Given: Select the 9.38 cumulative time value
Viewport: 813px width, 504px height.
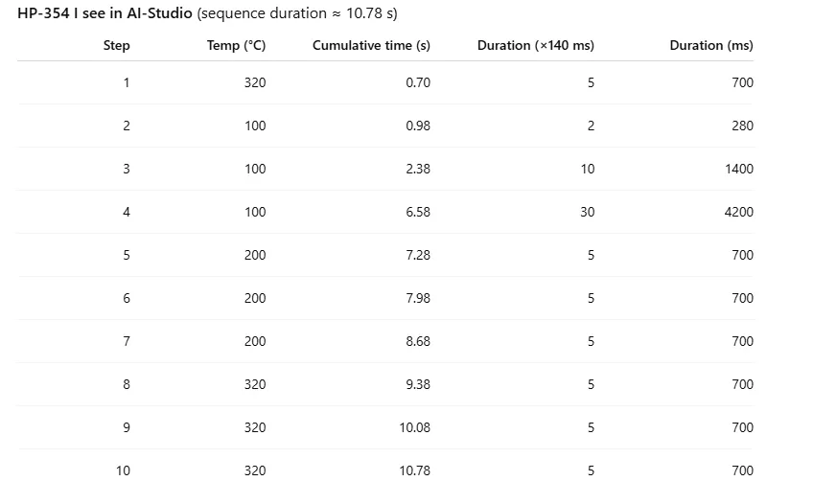Looking at the screenshot, I should tap(418, 384).
